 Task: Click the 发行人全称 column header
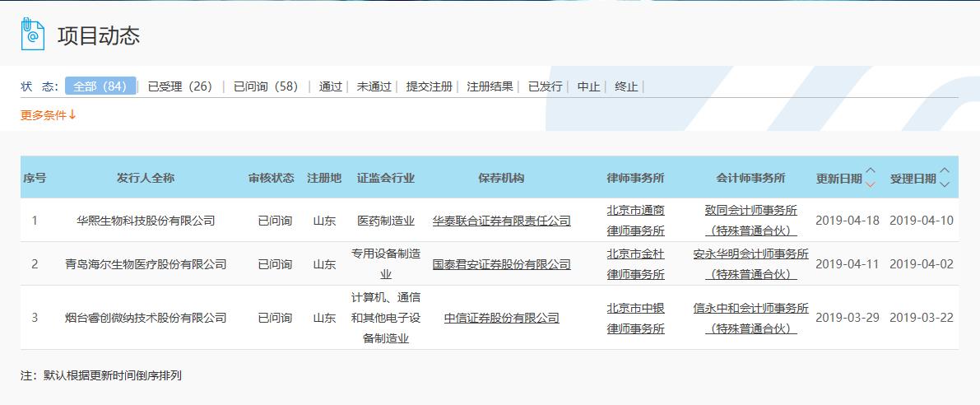[146, 178]
